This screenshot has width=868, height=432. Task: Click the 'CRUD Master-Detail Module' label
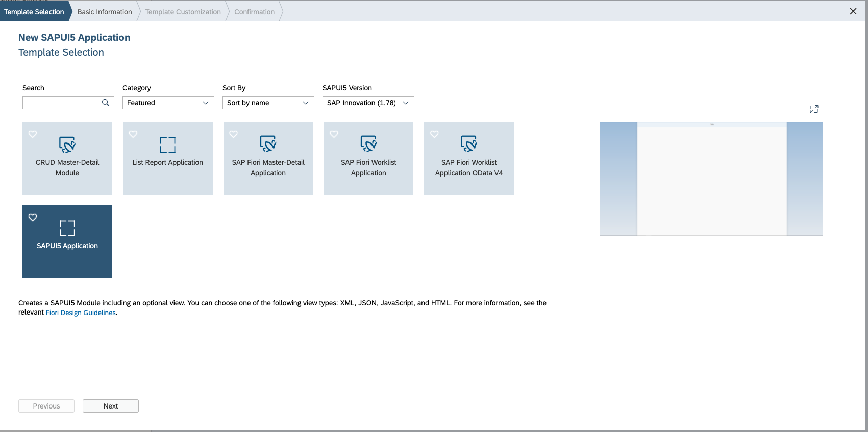[67, 167]
